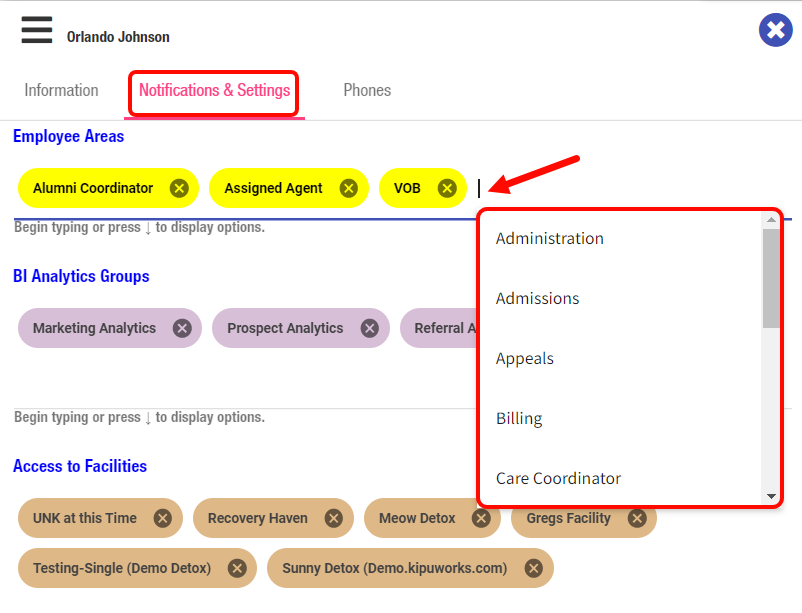Switch to the Information tab
The width and height of the screenshot is (802, 613).
(x=61, y=90)
